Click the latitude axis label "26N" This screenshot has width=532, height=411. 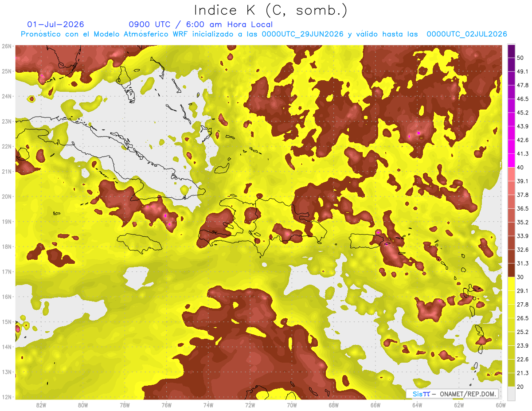pos(7,46)
